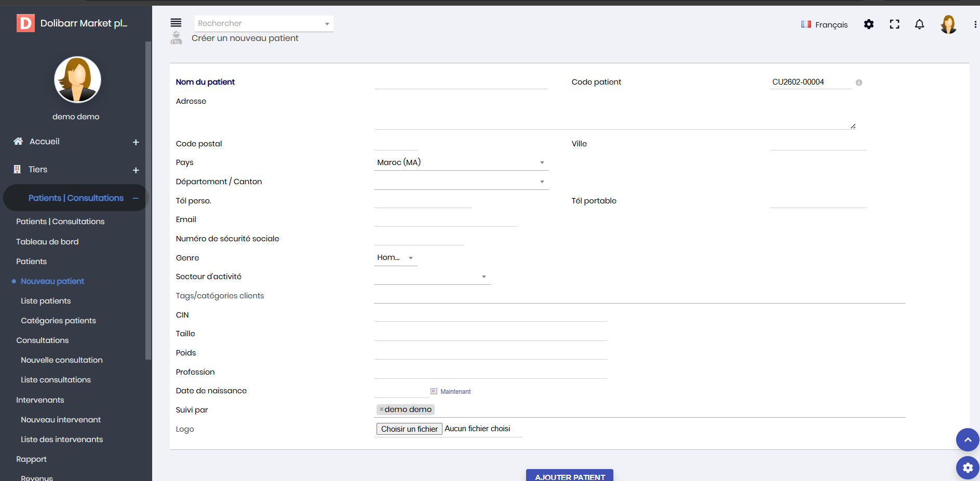
Task: Click the hamburger menu icon
Action: 176,23
